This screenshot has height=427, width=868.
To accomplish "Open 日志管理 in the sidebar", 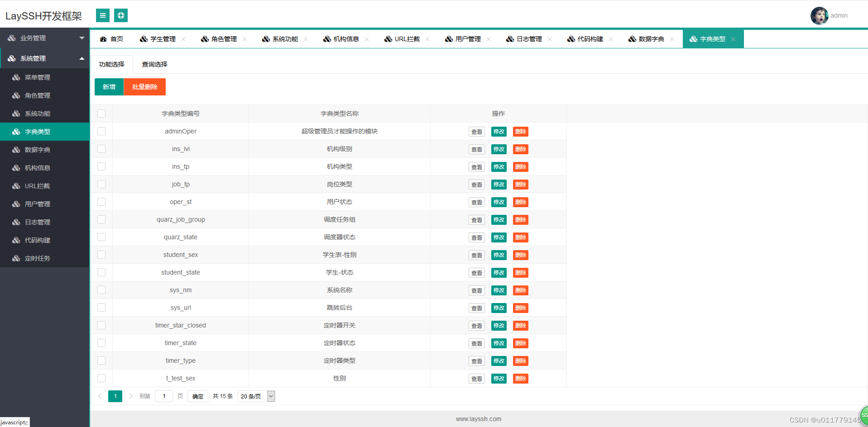I will (x=37, y=222).
